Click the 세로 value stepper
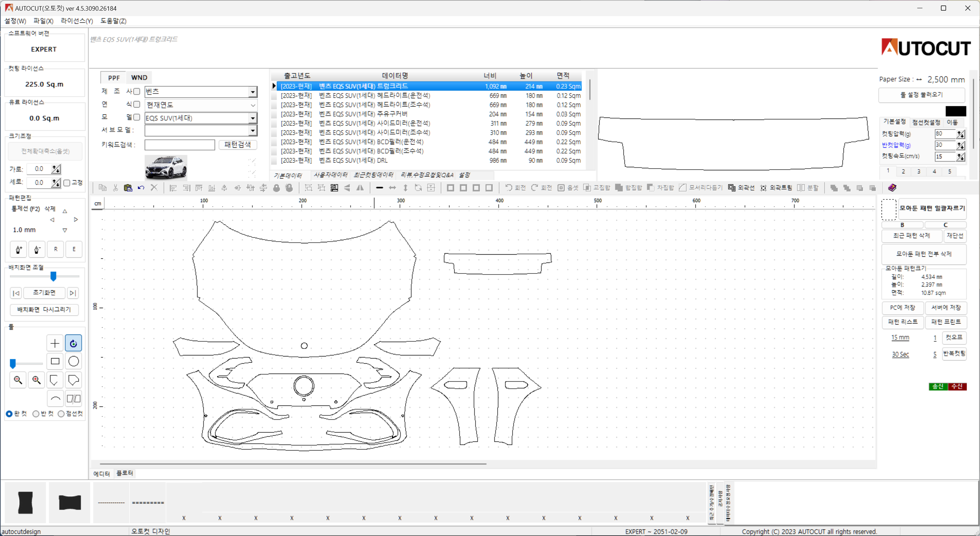980x536 pixels. click(x=56, y=183)
